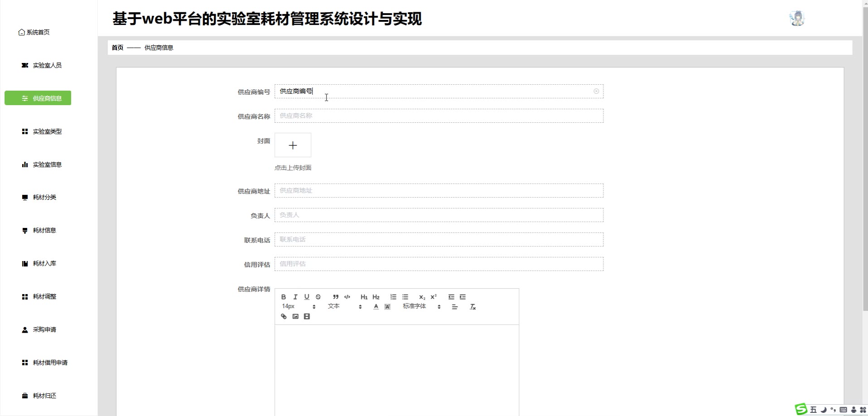Viewport: 868px width, 416px height.
Task: Insert an image in the editor
Action: (x=295, y=316)
